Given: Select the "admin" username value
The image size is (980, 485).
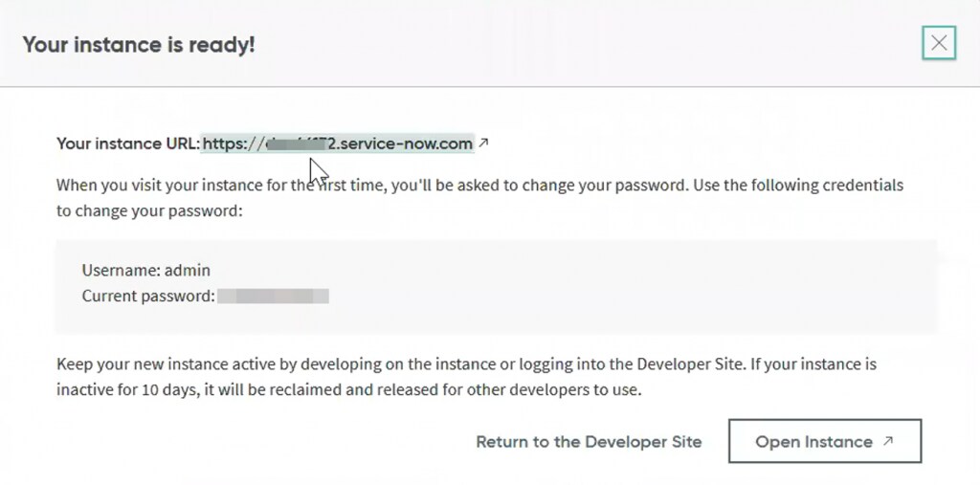Looking at the screenshot, I should [188, 271].
